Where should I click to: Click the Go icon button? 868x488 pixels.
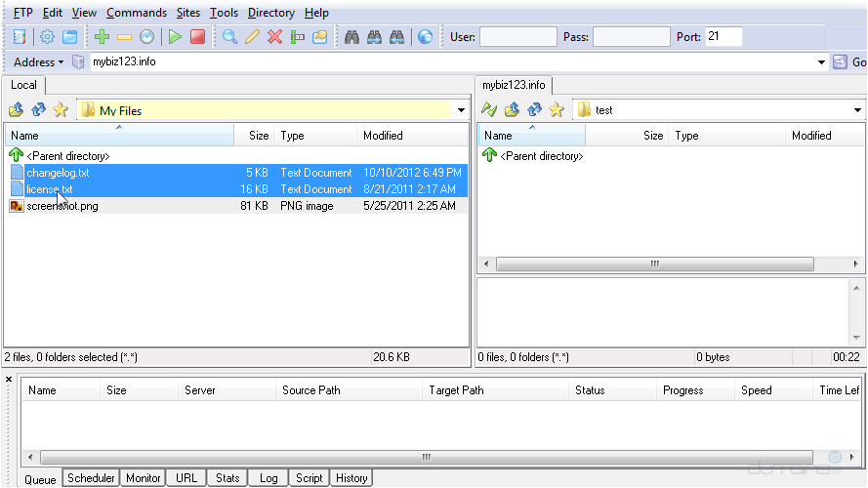[840, 61]
